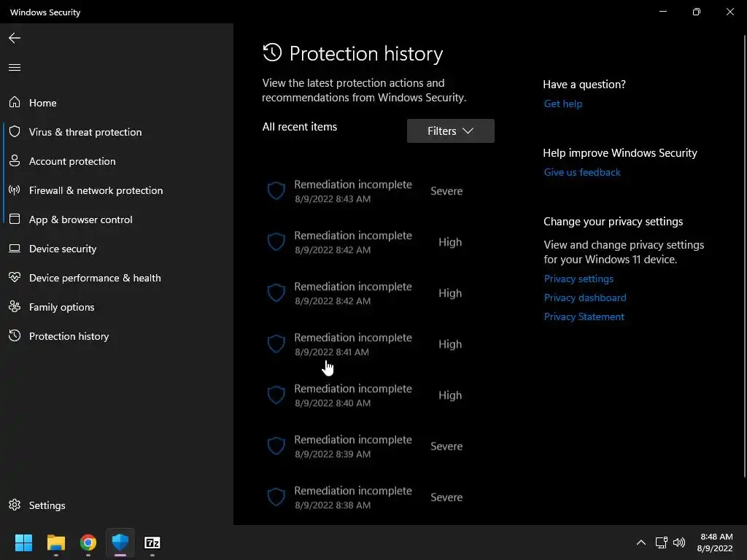Click the App & browser control icon
The height and width of the screenshot is (560, 747).
tap(15, 219)
